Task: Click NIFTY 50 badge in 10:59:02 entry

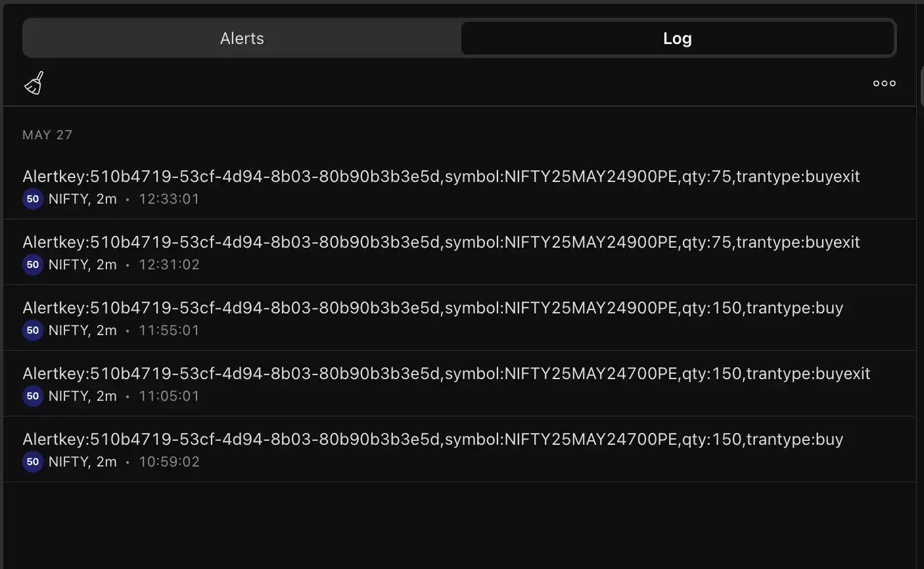Action: click(33, 462)
